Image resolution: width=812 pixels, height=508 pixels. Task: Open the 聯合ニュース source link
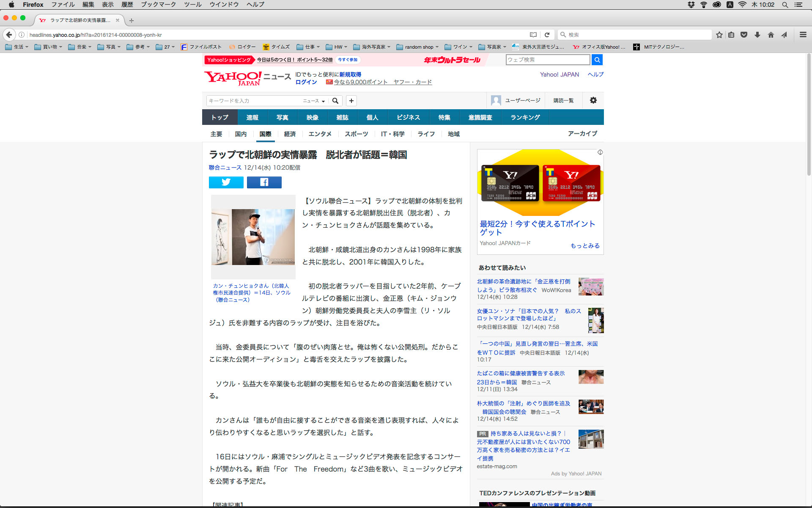(225, 168)
